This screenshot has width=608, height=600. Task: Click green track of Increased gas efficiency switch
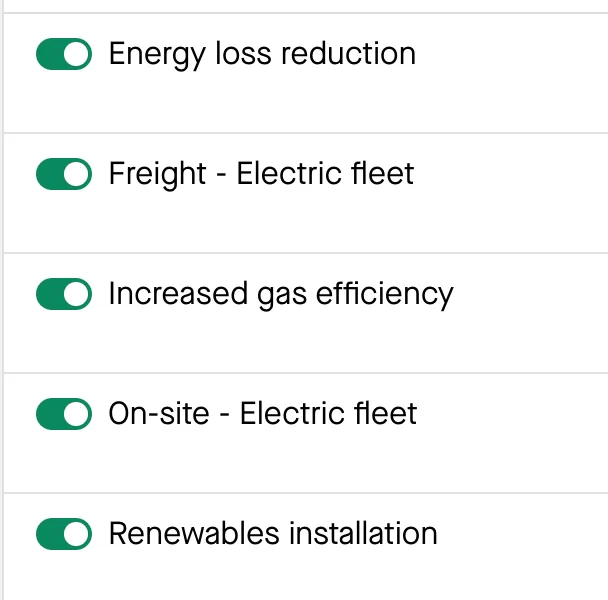point(50,294)
